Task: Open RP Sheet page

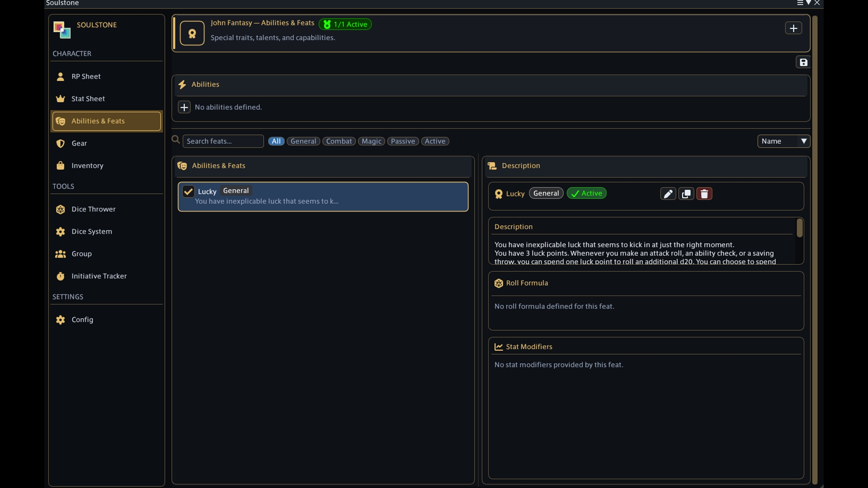Action: 107,76
